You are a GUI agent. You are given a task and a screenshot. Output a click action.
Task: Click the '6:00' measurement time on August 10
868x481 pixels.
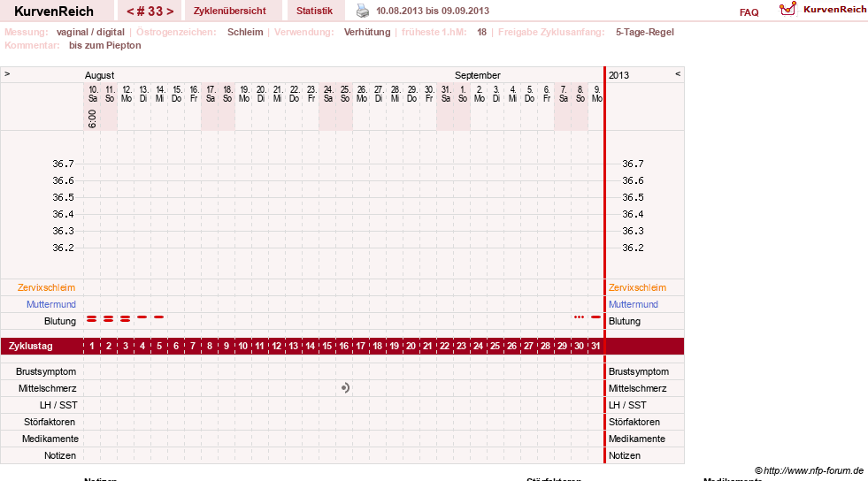92,118
